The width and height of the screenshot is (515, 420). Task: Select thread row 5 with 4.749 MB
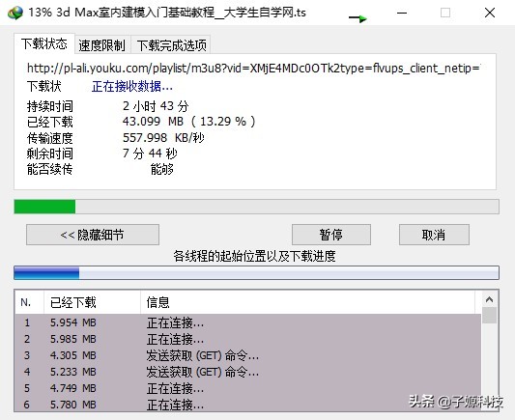248,388
